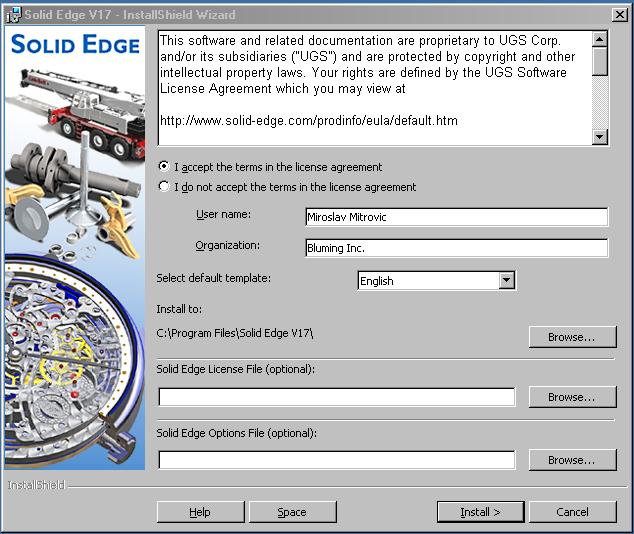Viewport: 634px width, 534px height.
Task: Click the 'Select default template:' label
Action: click(213, 278)
